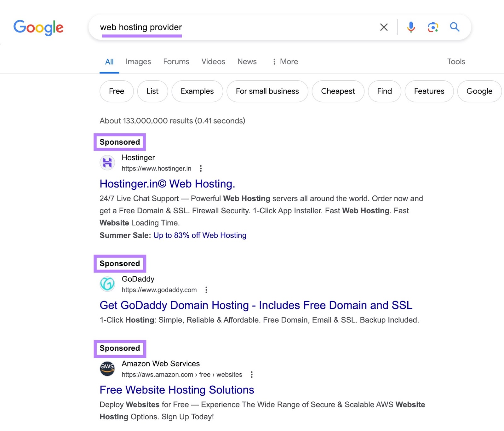Click the Hostinger favicon
Viewport: 504px width, 431px height.
coord(107,163)
